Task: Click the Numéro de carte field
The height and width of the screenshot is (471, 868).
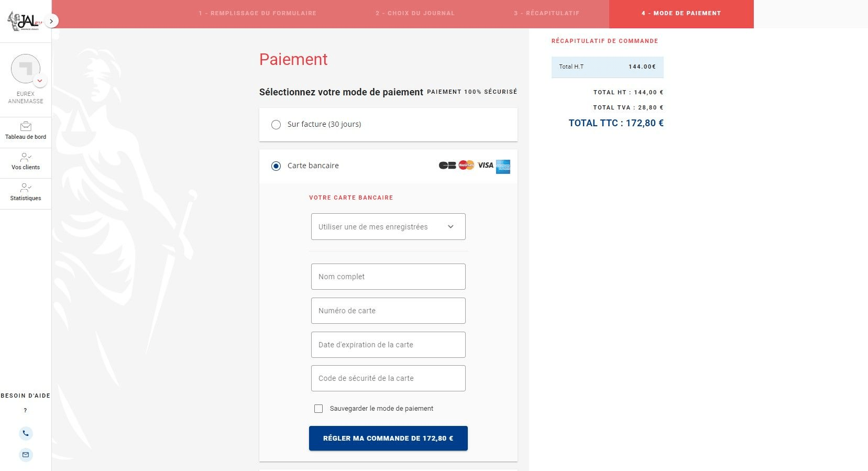Action: pyautogui.click(x=388, y=311)
